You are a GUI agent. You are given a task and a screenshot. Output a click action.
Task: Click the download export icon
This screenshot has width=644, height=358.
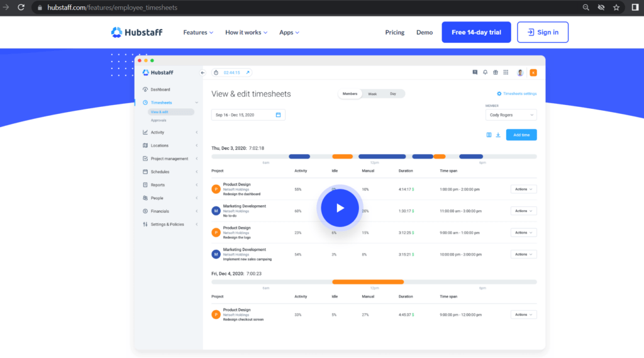tap(498, 135)
